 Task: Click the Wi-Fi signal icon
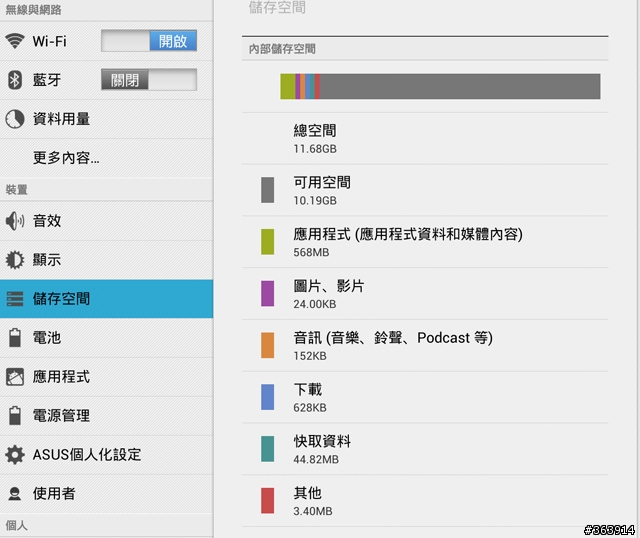15,41
